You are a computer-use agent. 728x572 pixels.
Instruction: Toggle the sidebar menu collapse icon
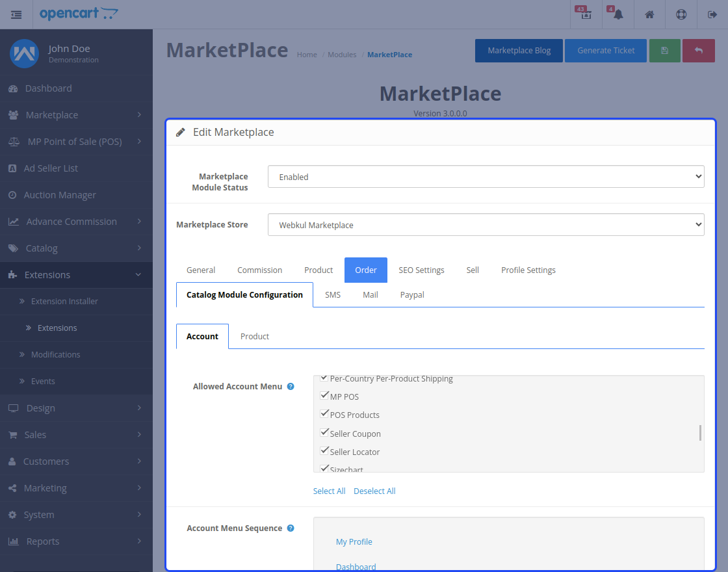tap(16, 15)
